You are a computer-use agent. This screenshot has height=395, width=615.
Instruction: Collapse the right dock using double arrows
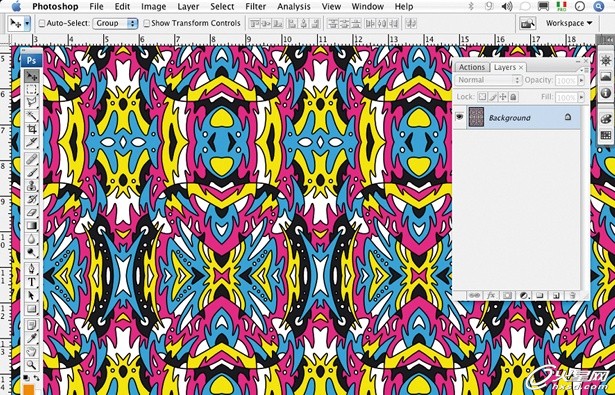[609, 39]
